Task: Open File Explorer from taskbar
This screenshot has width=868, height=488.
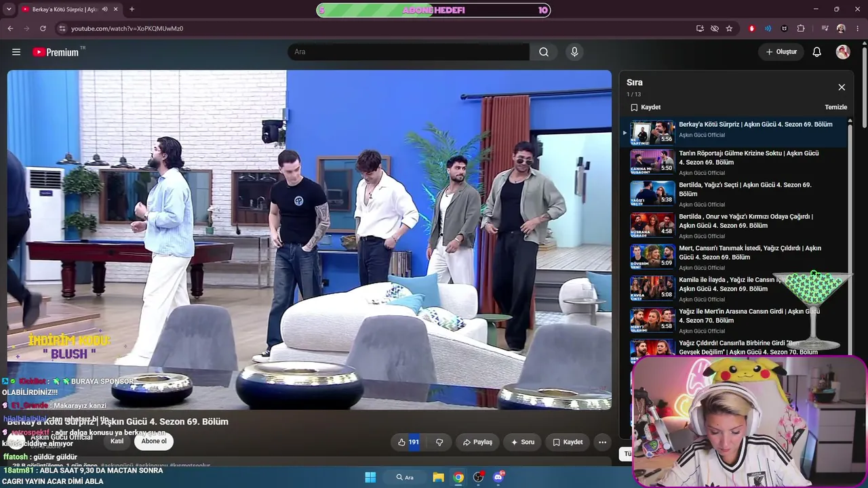Action: pos(438,477)
